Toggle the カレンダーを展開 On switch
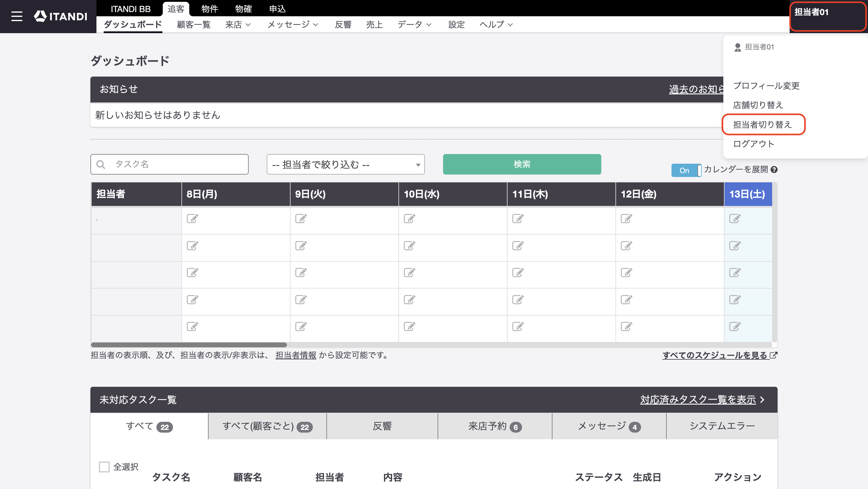 686,170
